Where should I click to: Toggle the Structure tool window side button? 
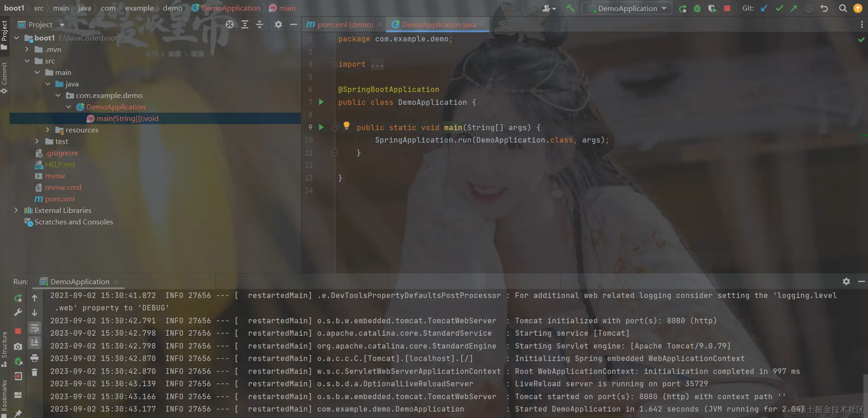[x=5, y=349]
